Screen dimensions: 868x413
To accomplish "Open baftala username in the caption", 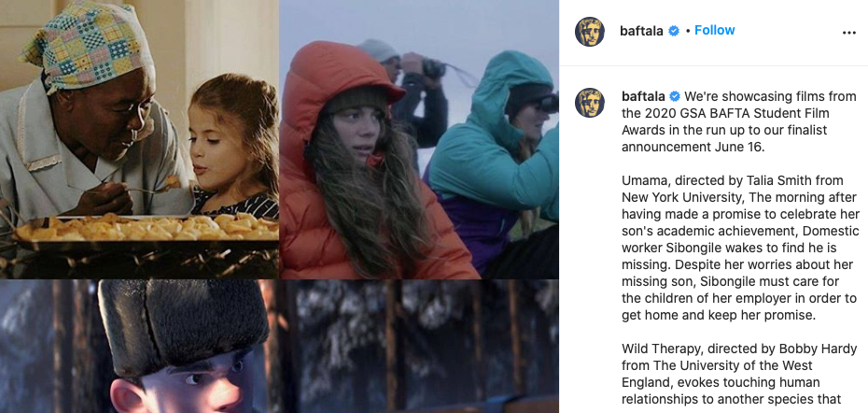I will point(643,96).
